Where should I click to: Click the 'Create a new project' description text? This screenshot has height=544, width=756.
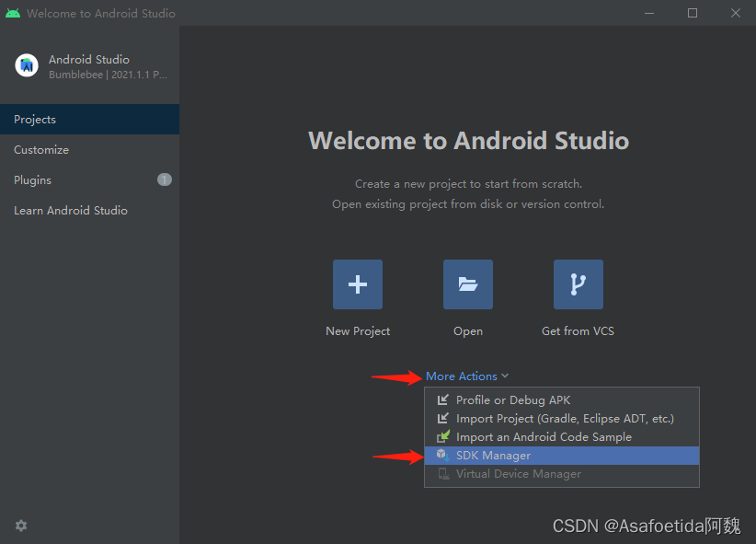coord(469,184)
